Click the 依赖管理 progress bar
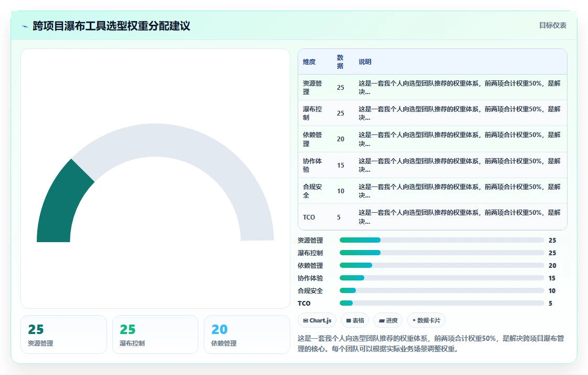The height and width of the screenshot is (375, 588). coord(442,265)
